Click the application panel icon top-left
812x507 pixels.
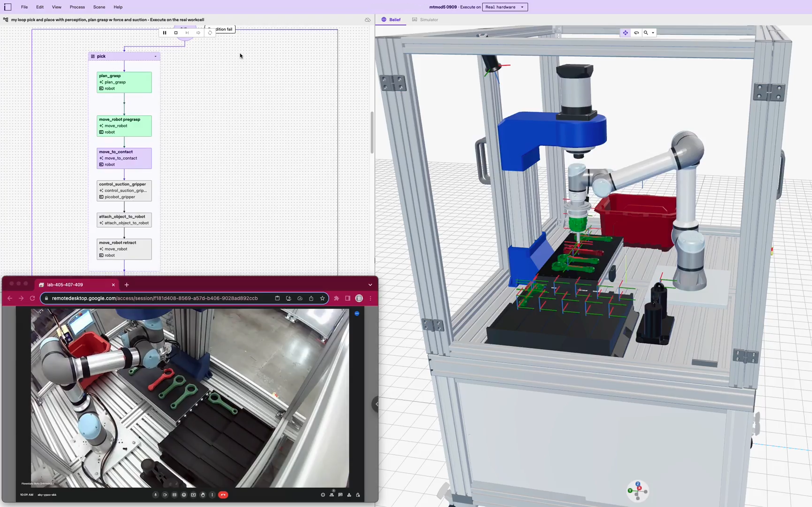point(8,7)
